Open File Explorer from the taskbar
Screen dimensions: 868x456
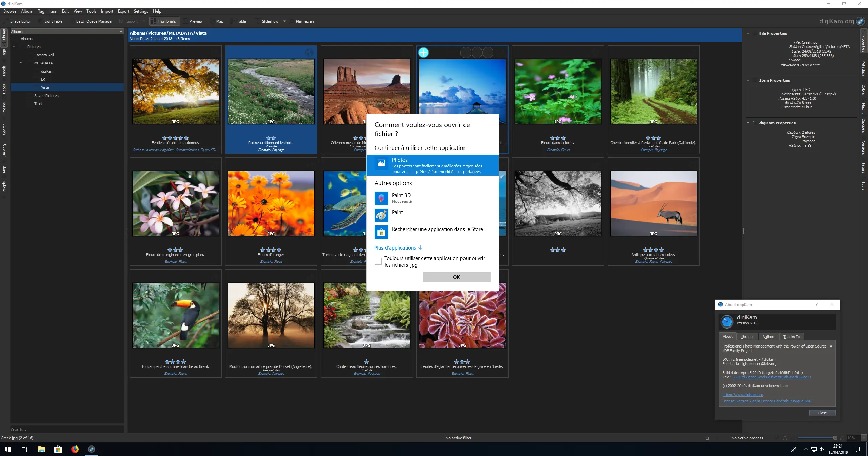pyautogui.click(x=41, y=449)
